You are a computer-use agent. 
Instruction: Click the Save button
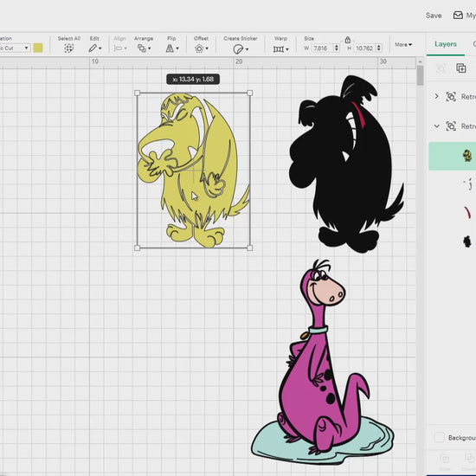(x=434, y=16)
